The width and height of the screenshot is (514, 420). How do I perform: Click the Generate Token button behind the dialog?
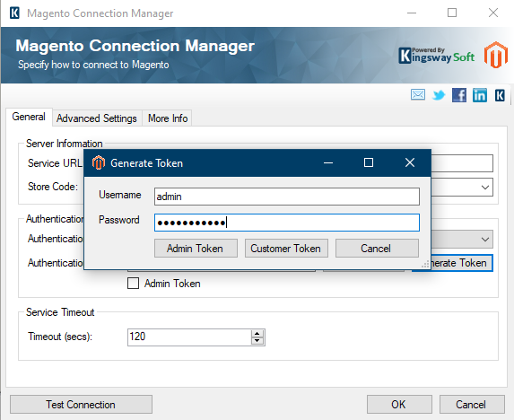[462, 263]
